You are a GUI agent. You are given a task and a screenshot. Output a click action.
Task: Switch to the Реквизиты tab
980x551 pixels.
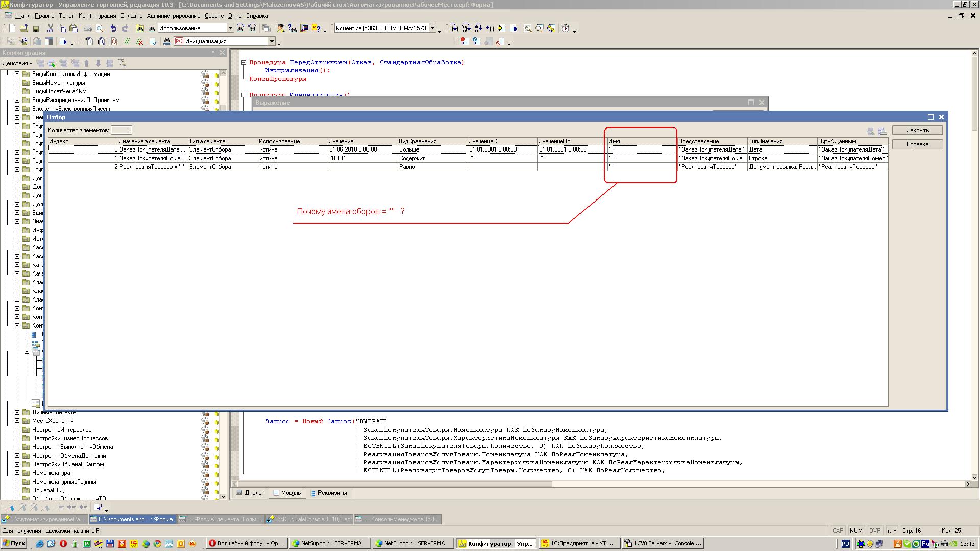click(328, 493)
